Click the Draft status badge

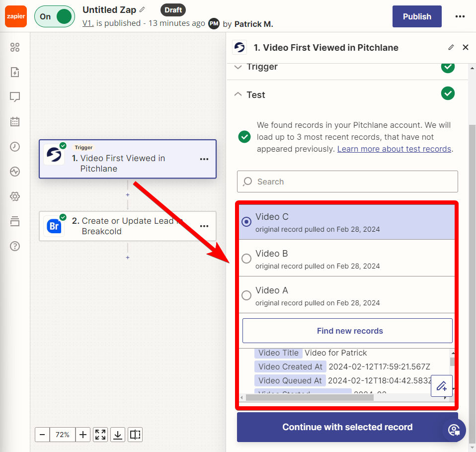173,10
